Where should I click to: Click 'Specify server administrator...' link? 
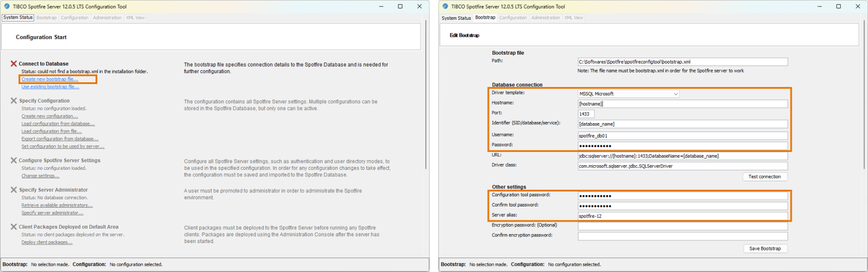(x=52, y=213)
